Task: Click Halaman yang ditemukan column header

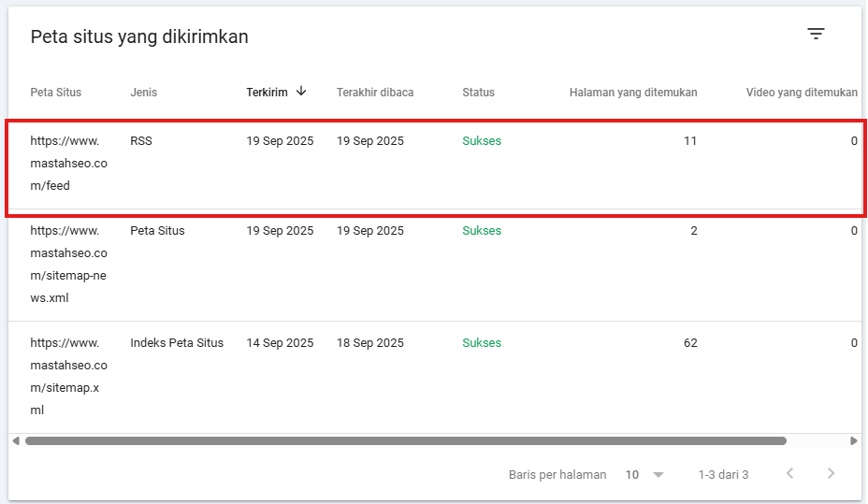Action: 632,93
